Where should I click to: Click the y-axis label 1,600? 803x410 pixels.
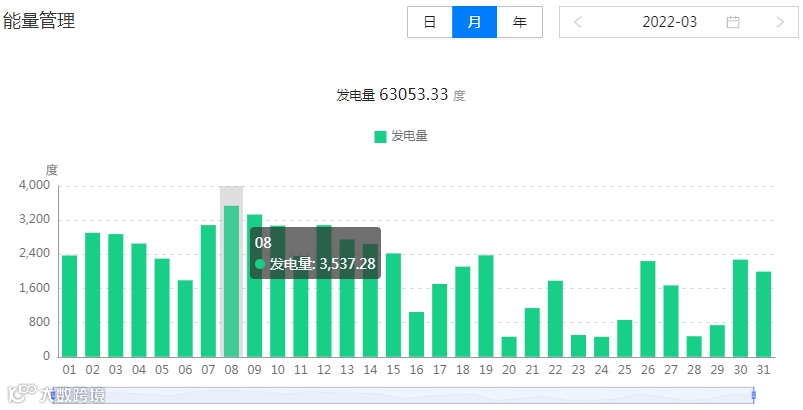[x=35, y=288]
